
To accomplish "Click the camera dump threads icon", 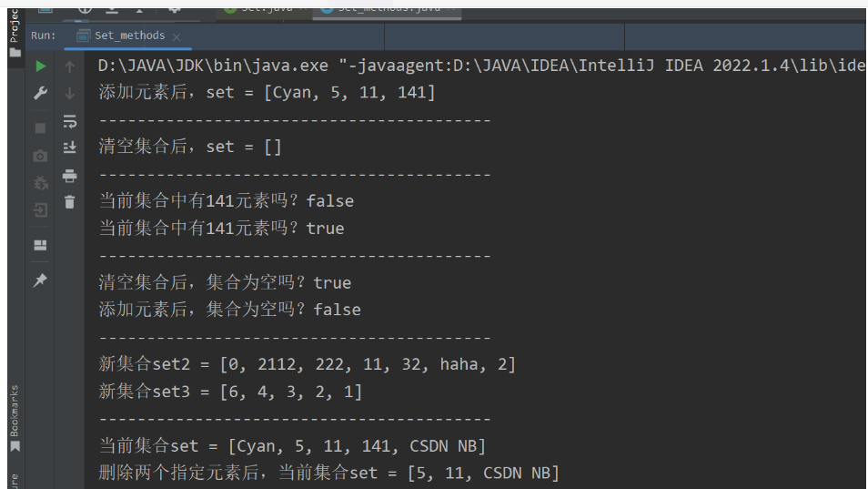I will pyautogui.click(x=40, y=156).
